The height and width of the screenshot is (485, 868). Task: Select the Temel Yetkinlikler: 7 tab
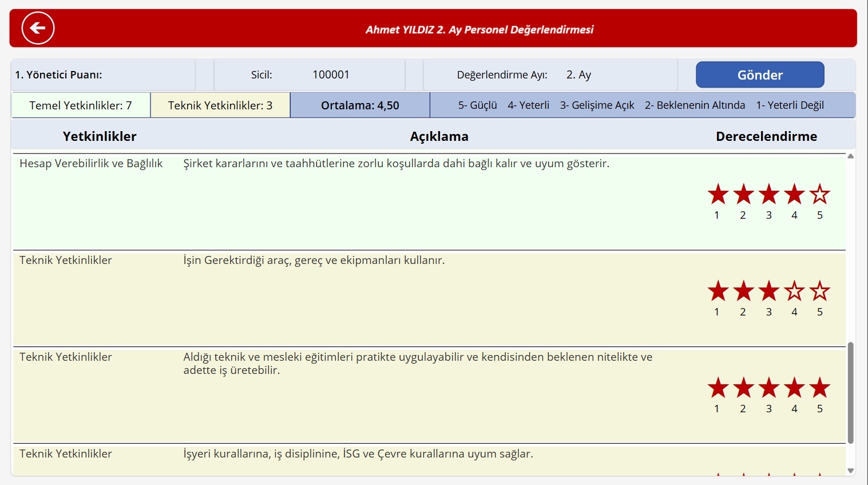tap(81, 105)
